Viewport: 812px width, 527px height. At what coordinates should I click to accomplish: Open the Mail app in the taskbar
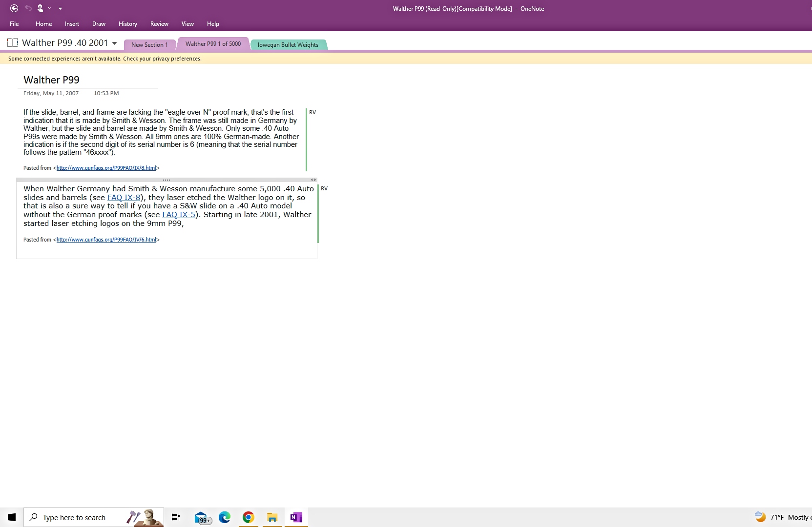pyautogui.click(x=202, y=517)
